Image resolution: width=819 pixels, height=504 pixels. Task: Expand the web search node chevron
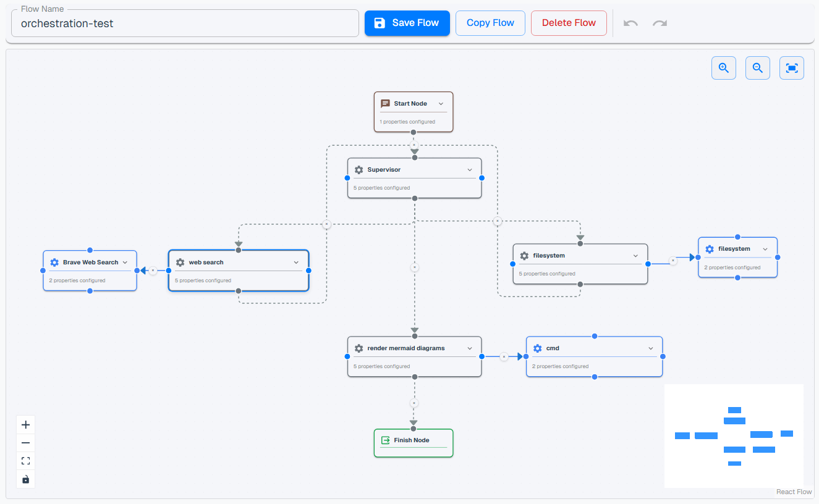296,262
